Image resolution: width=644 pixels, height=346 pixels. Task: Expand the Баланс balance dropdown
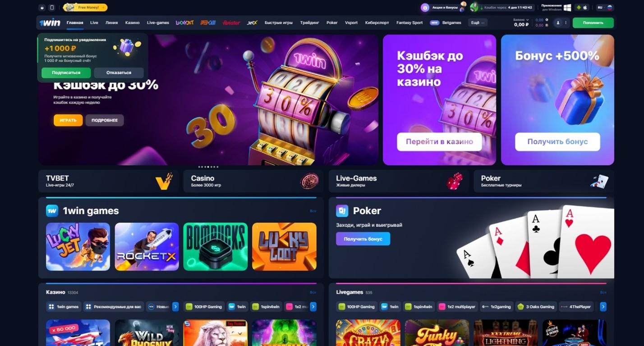coord(521,23)
